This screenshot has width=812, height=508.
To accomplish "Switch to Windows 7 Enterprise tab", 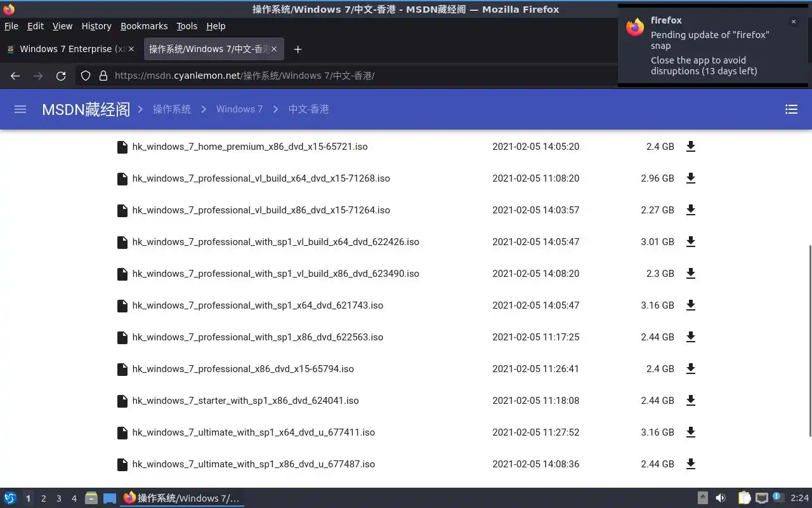I will click(71, 49).
